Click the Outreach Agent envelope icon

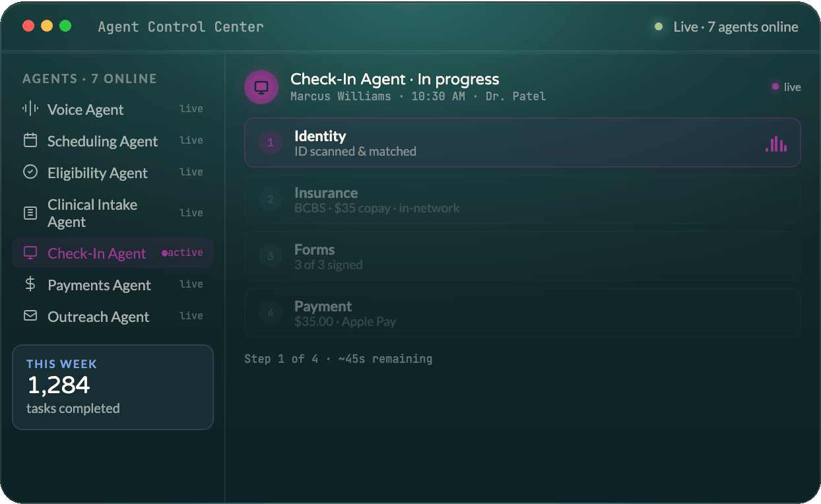click(x=30, y=316)
